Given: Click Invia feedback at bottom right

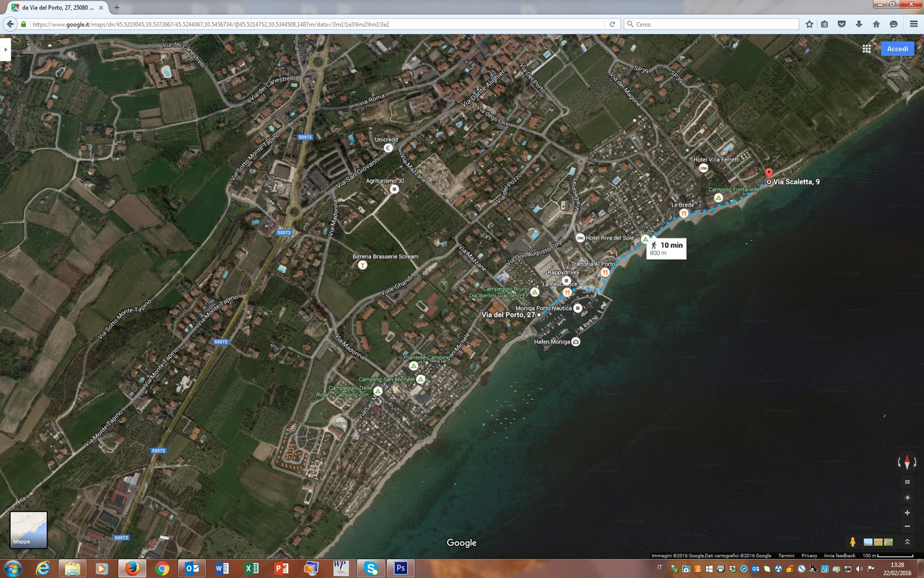Looking at the screenshot, I should [839, 556].
